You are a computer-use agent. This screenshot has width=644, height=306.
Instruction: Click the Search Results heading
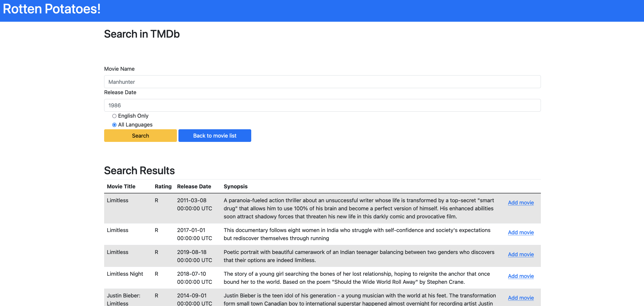click(x=139, y=170)
